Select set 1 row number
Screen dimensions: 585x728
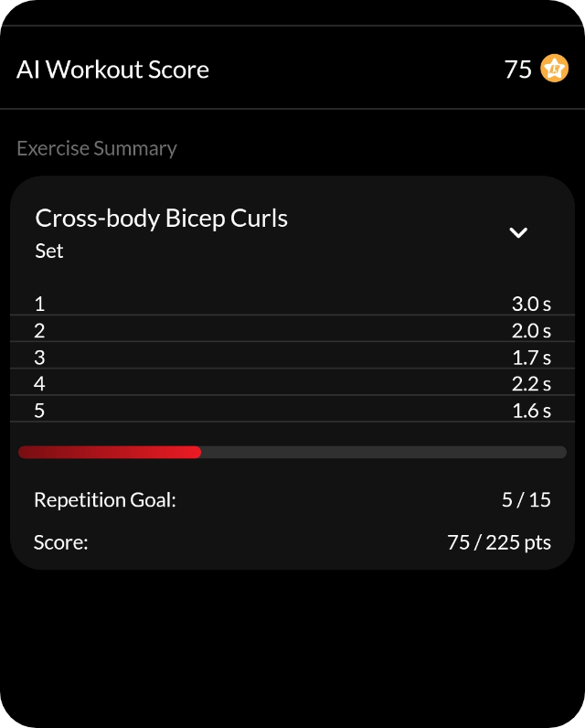coord(39,304)
